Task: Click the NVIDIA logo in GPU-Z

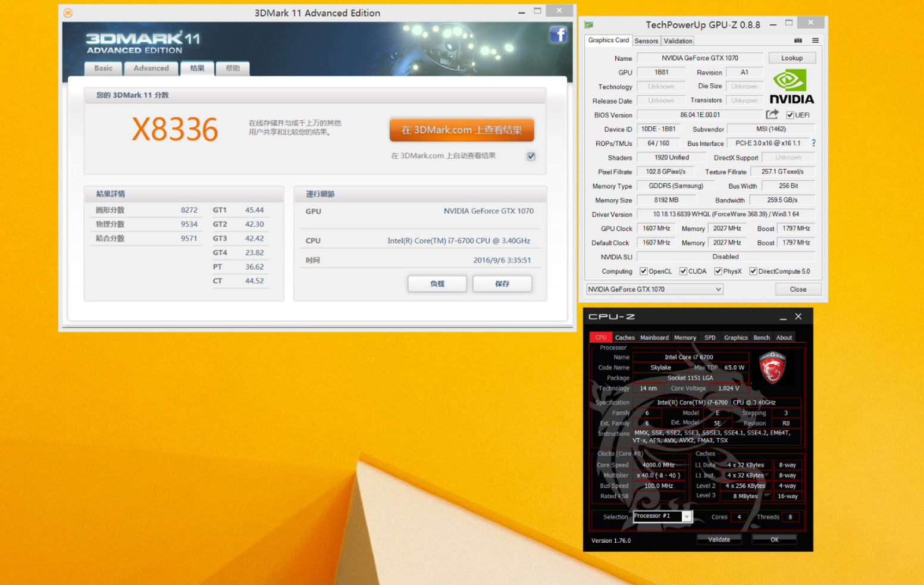Action: coord(791,87)
